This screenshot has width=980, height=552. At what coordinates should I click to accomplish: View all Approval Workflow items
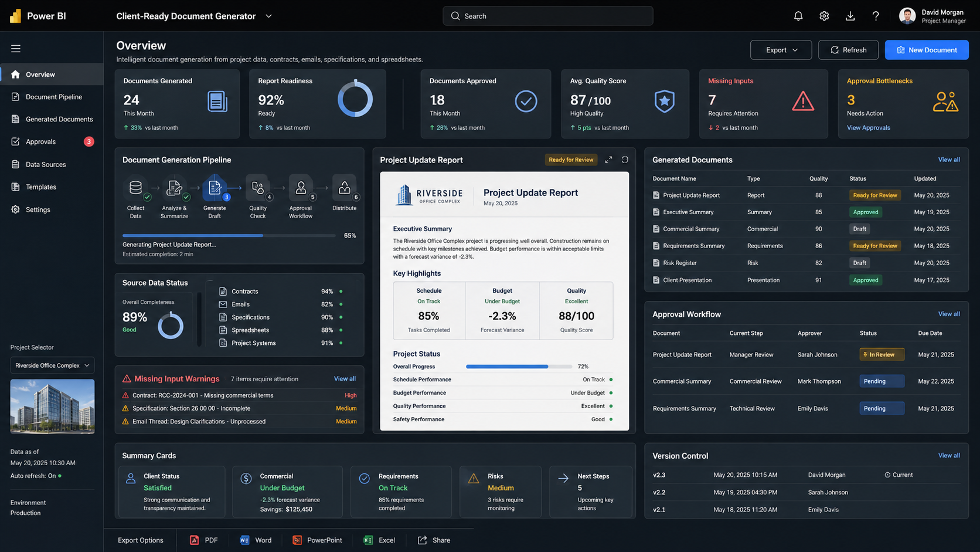click(948, 314)
